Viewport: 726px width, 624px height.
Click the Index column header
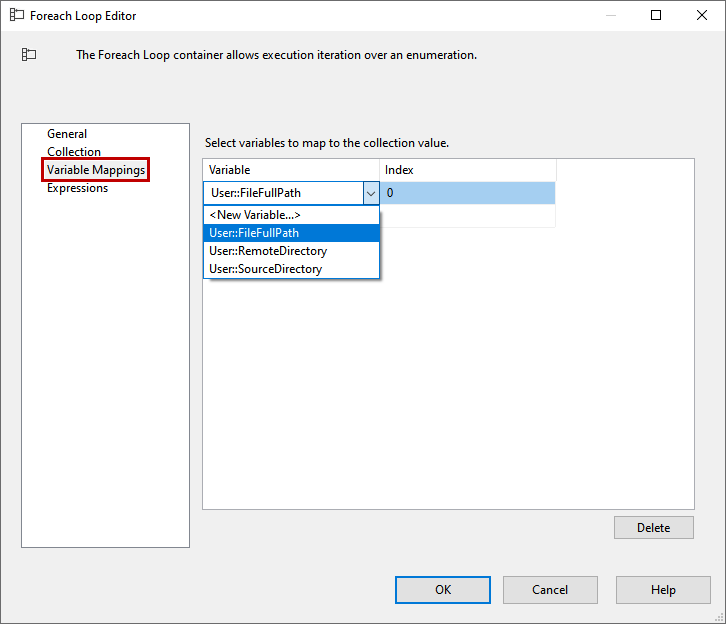(467, 170)
